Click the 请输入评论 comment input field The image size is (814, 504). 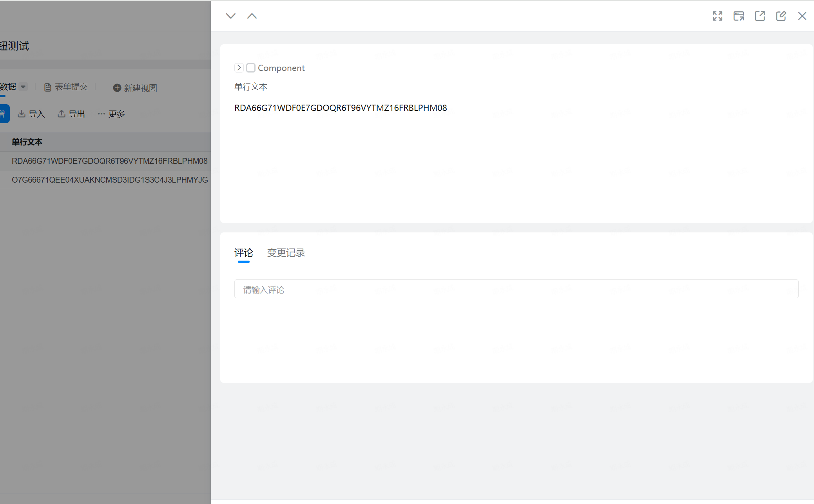click(516, 289)
